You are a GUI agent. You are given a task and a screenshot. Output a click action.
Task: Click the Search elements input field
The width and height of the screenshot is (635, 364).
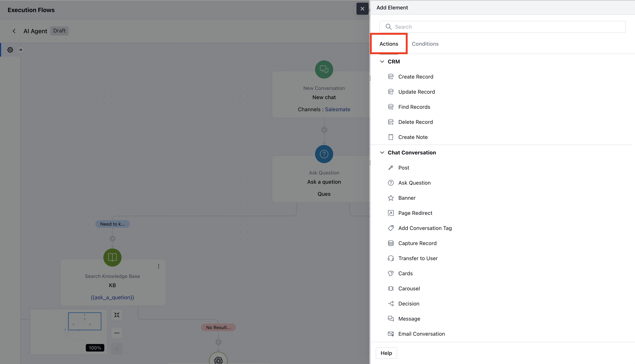(502, 27)
